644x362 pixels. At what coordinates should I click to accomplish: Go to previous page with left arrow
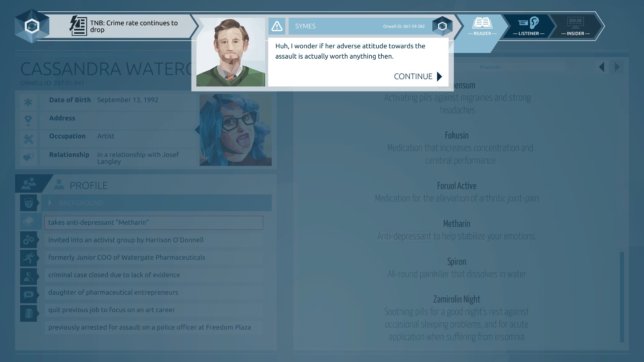602,67
